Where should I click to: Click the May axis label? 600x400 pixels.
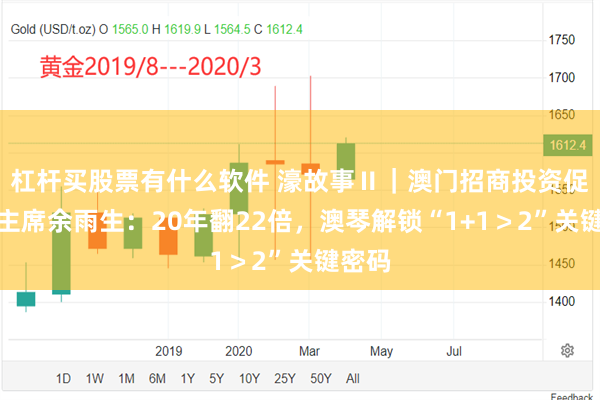pyautogui.click(x=382, y=351)
